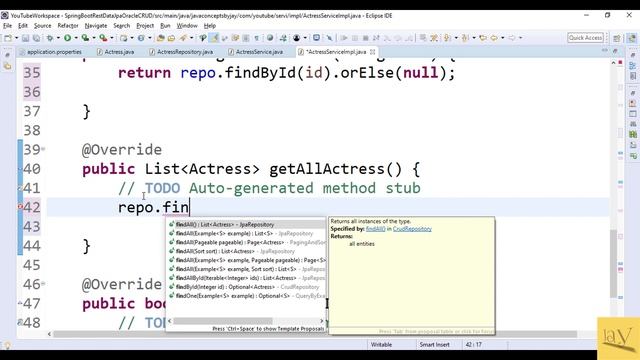Click the Java EE perspective icon
The image size is (640, 360).
[632, 38]
